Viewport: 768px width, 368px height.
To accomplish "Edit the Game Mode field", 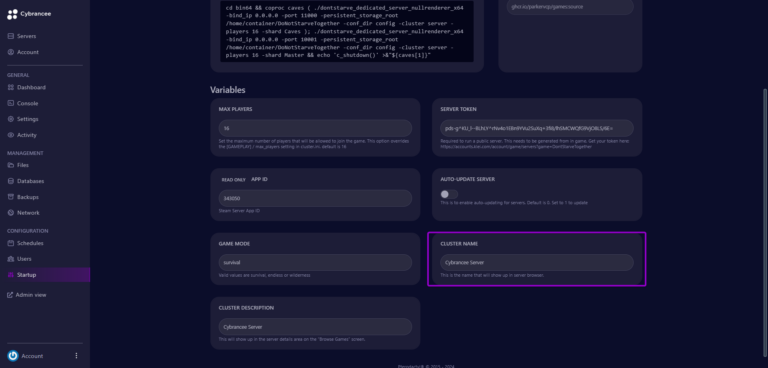I will point(315,263).
